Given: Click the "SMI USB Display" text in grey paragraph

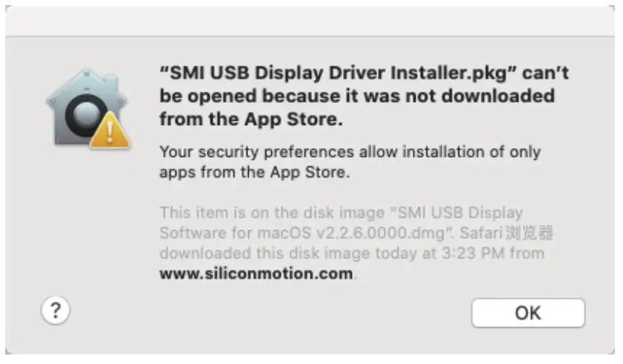Looking at the screenshot, I should tap(460, 213).
